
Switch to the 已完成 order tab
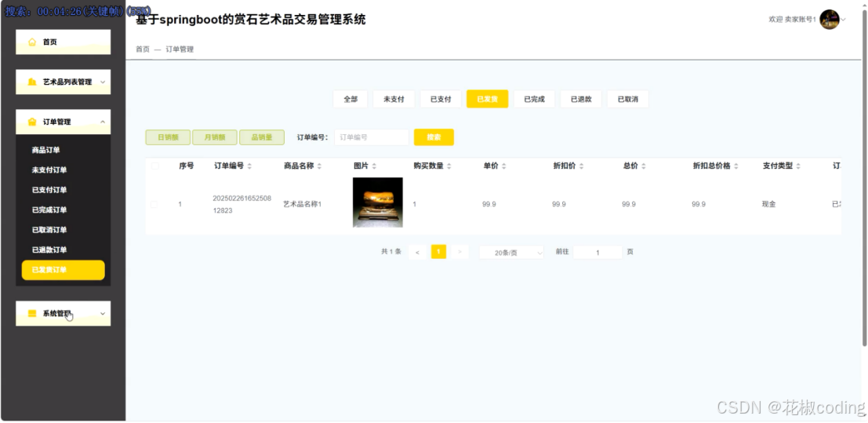click(x=534, y=99)
